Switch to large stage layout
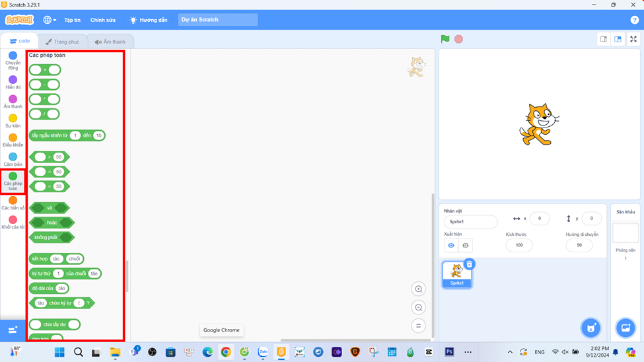Image resolution: width=644 pixels, height=362 pixels. coord(618,40)
